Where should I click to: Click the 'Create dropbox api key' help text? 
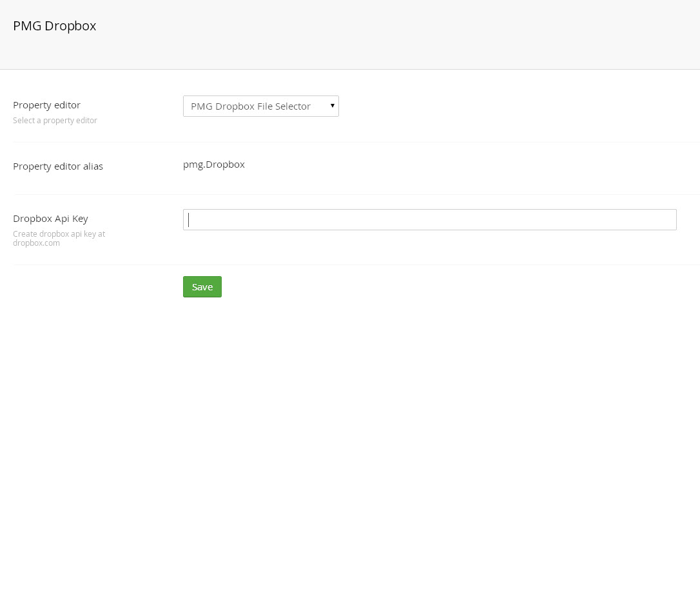[x=59, y=238]
